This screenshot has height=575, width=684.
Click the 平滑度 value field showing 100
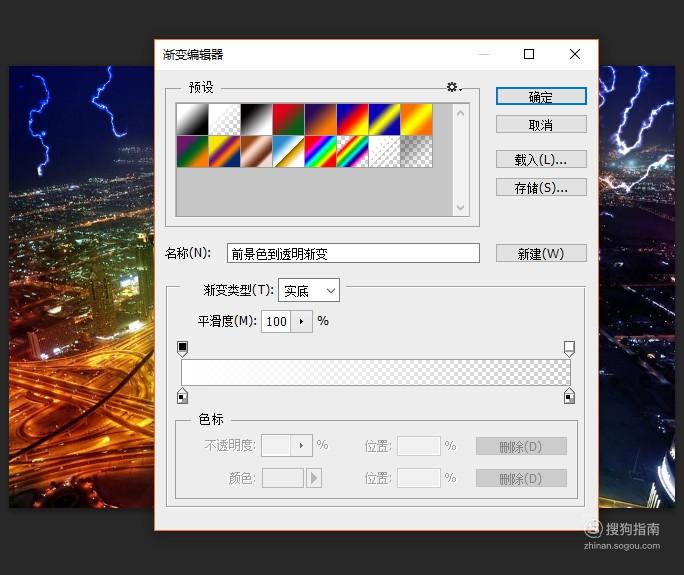[276, 322]
